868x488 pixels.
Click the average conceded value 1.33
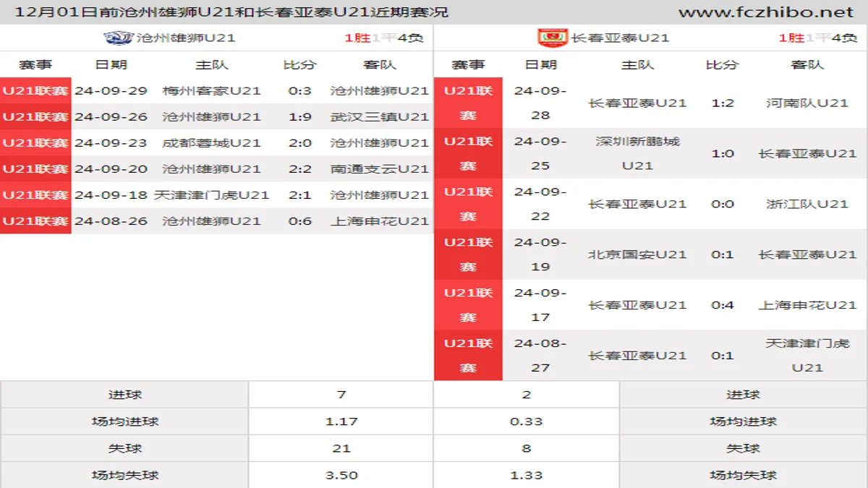[527, 475]
